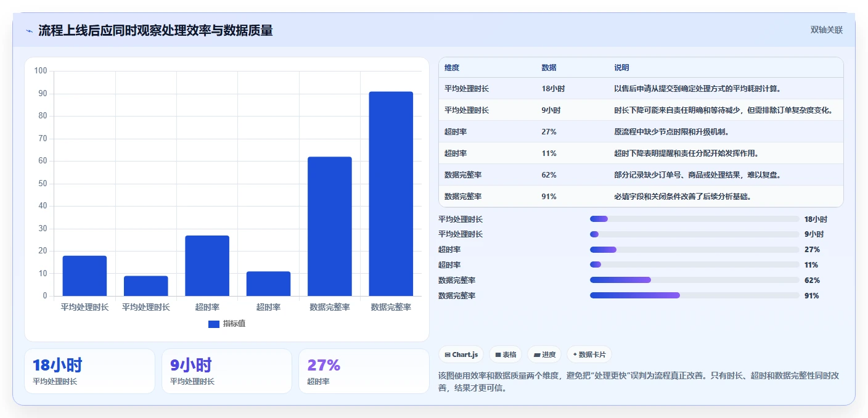Click the 指标值 legend color box
Screen dimensions: 868x418
click(214, 324)
